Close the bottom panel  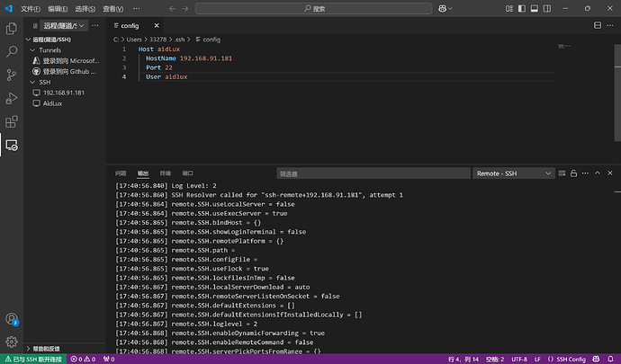610,173
